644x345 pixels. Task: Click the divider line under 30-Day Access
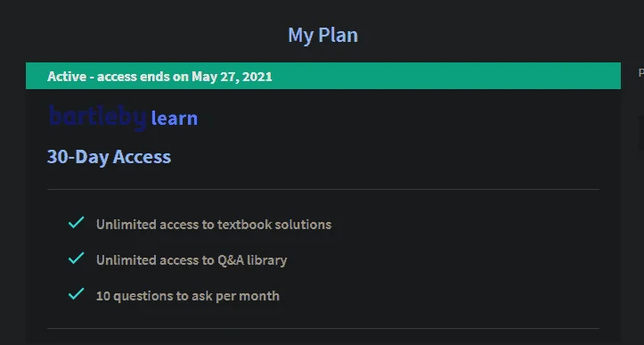click(x=323, y=190)
